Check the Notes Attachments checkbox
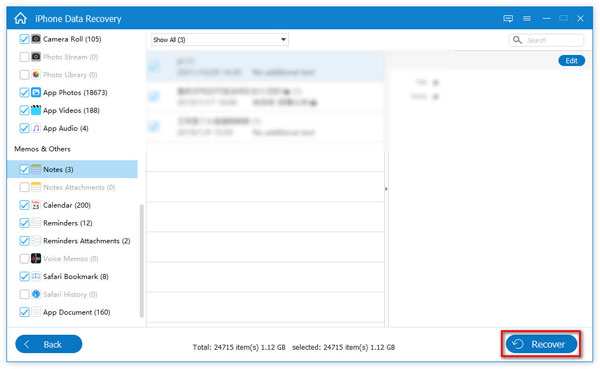 coord(24,187)
